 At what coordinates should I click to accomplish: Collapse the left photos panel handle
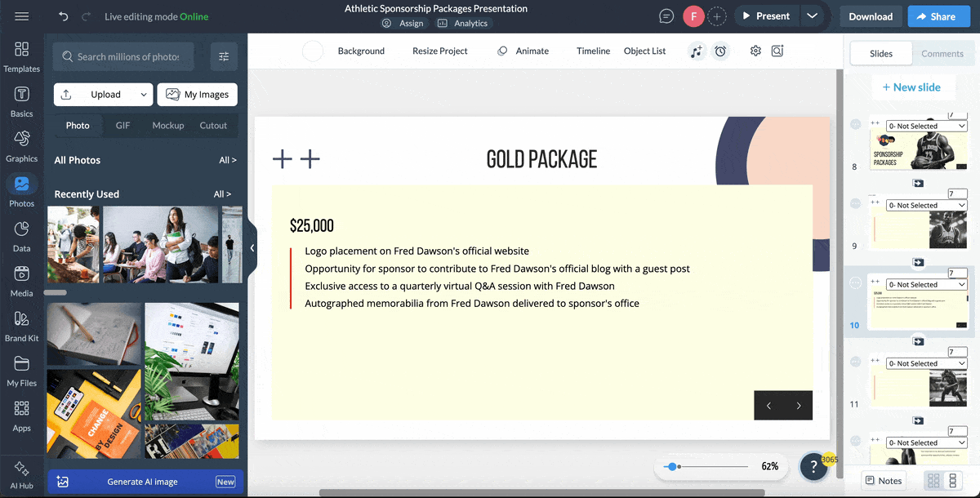coord(252,248)
